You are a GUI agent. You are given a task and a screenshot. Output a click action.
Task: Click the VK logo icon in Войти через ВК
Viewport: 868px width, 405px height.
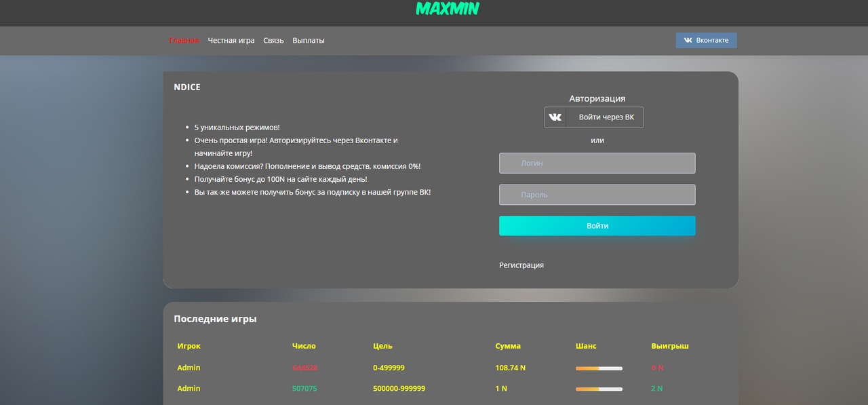tap(555, 117)
